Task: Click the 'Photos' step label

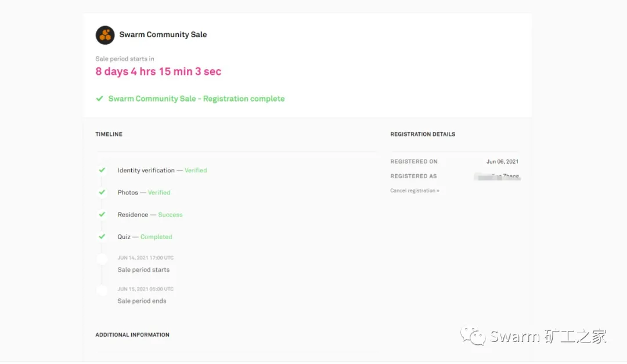Action: click(128, 192)
